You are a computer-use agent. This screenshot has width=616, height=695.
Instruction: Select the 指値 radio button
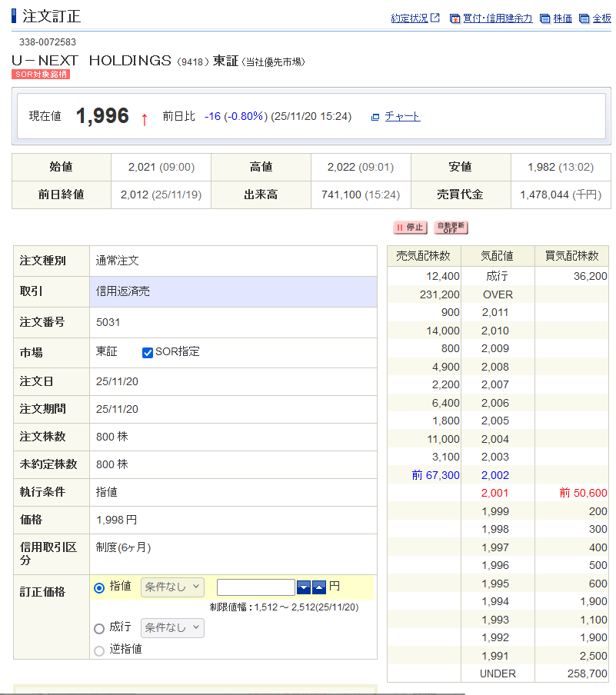coord(98,587)
